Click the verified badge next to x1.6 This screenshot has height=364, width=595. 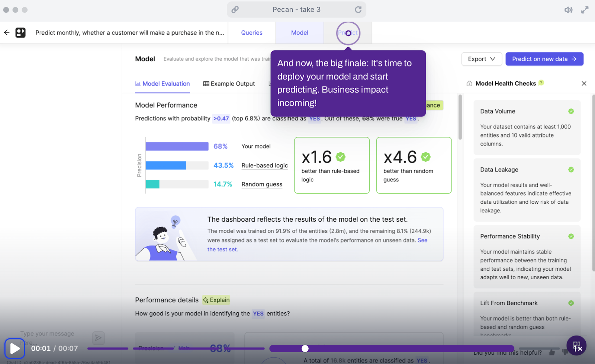341,157
